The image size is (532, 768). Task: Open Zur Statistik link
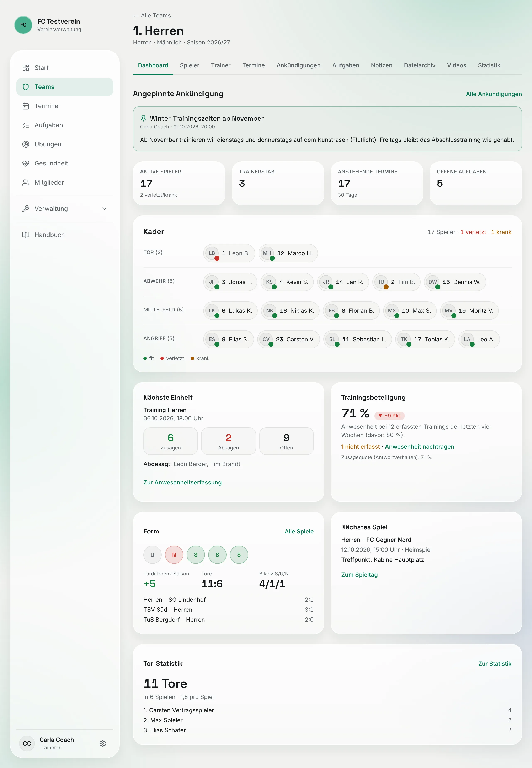tap(495, 664)
